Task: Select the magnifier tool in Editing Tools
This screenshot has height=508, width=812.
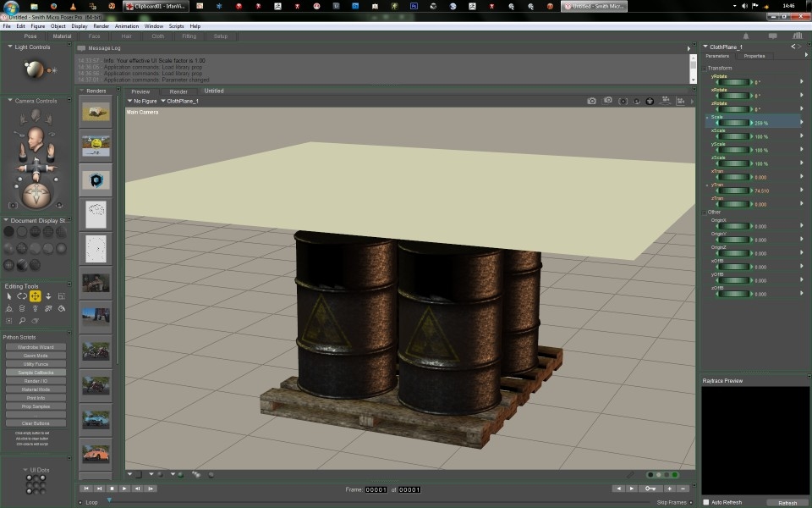Action: pos(22,321)
